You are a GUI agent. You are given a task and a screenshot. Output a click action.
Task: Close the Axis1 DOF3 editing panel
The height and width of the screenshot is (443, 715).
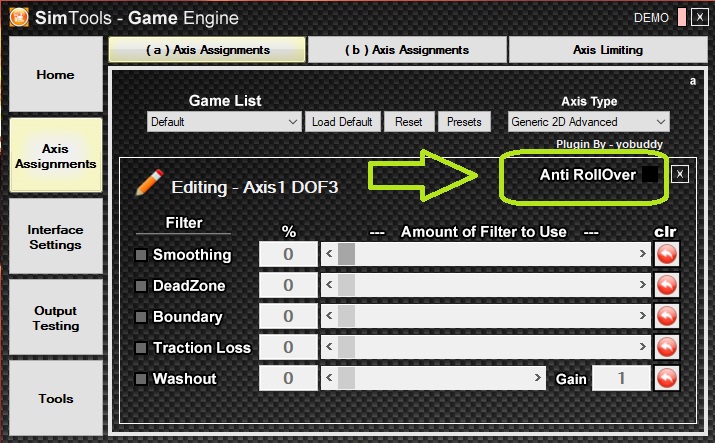pyautogui.click(x=679, y=174)
